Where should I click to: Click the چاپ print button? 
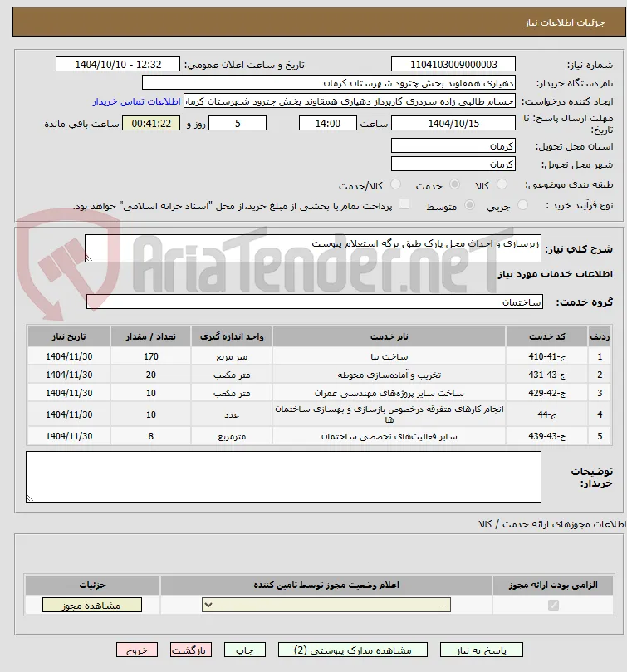click(245, 650)
